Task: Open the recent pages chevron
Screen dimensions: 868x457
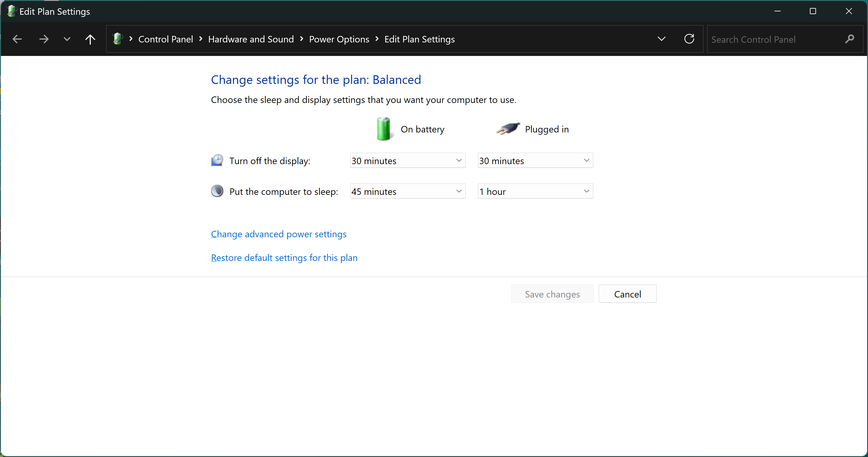Action: pos(67,39)
